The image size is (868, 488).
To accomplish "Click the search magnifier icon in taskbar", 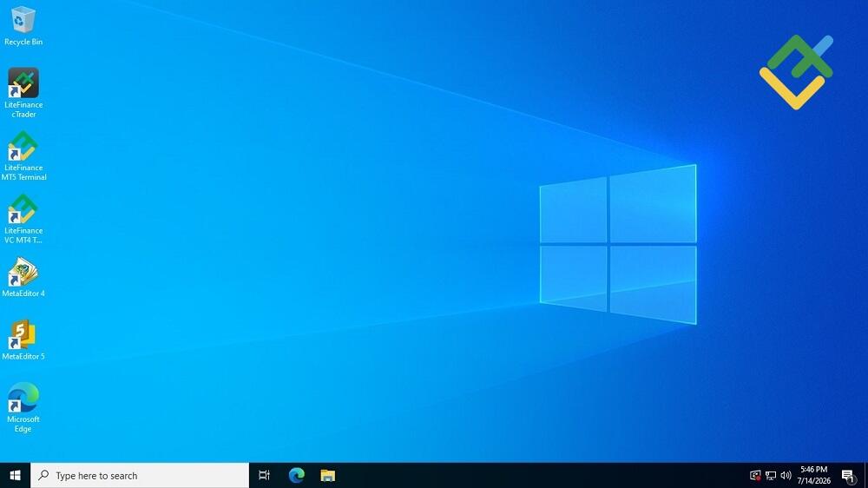I will tap(43, 475).
